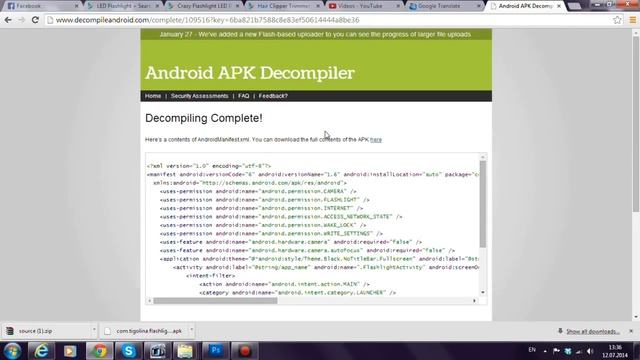Open the Chrome menu hamburger icon
Viewport: 640px width, 360px height.
[633, 20]
